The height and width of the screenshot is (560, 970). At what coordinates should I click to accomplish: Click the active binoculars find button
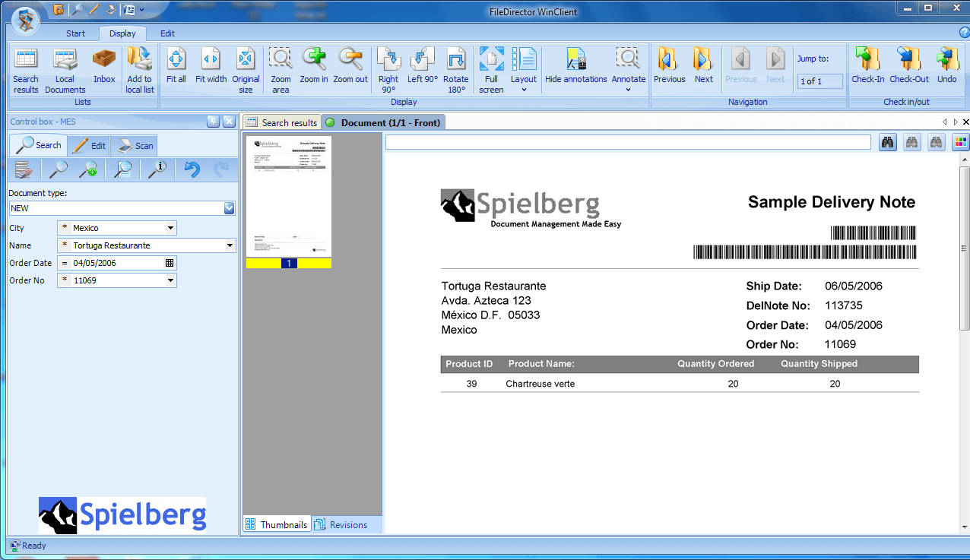pos(888,142)
